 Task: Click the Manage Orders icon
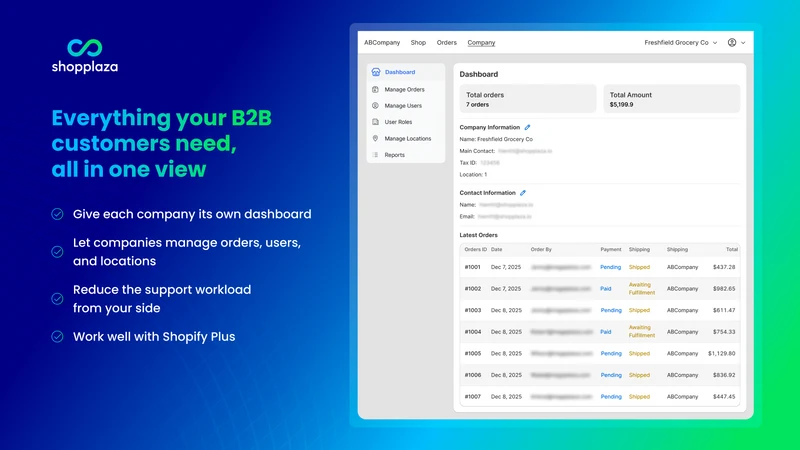pyautogui.click(x=376, y=89)
